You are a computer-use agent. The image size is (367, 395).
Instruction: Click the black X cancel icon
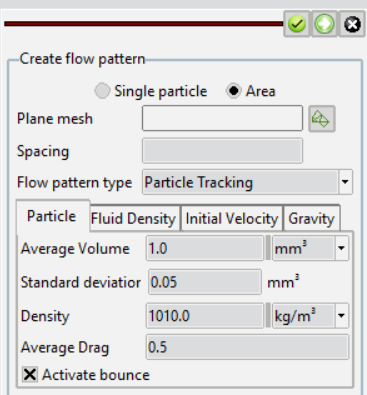[x=352, y=24]
